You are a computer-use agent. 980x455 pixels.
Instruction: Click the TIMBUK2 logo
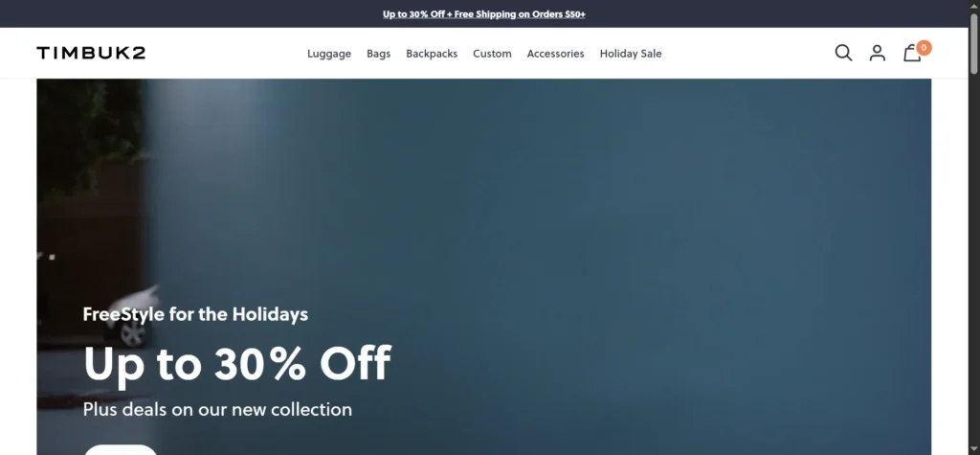[91, 54]
